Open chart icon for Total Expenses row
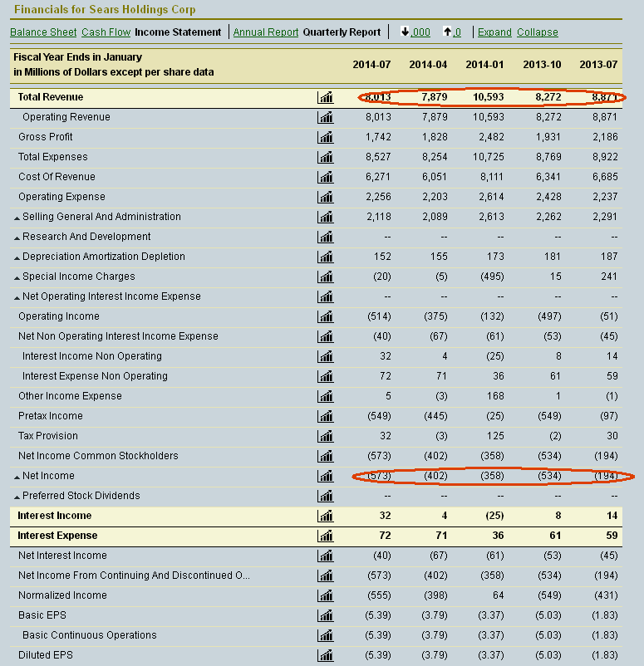Image resolution: width=644 pixels, height=666 pixels. click(326, 157)
